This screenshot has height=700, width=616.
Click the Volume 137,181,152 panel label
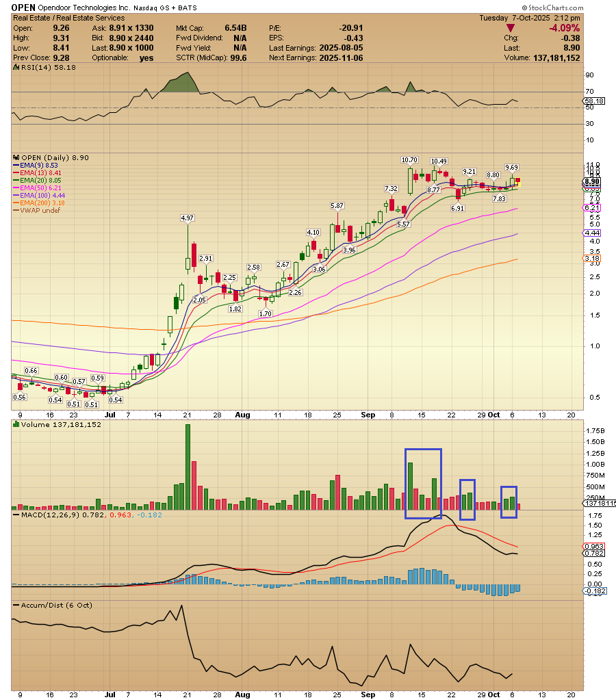[61, 424]
